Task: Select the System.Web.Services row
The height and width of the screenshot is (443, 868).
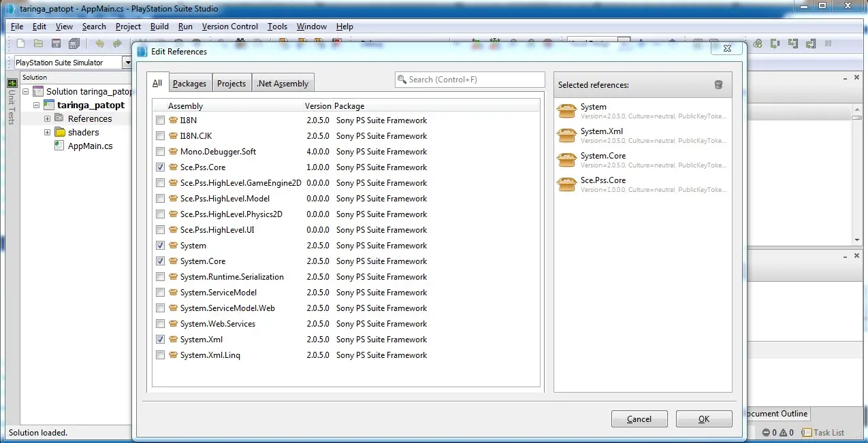Action: pos(346,324)
